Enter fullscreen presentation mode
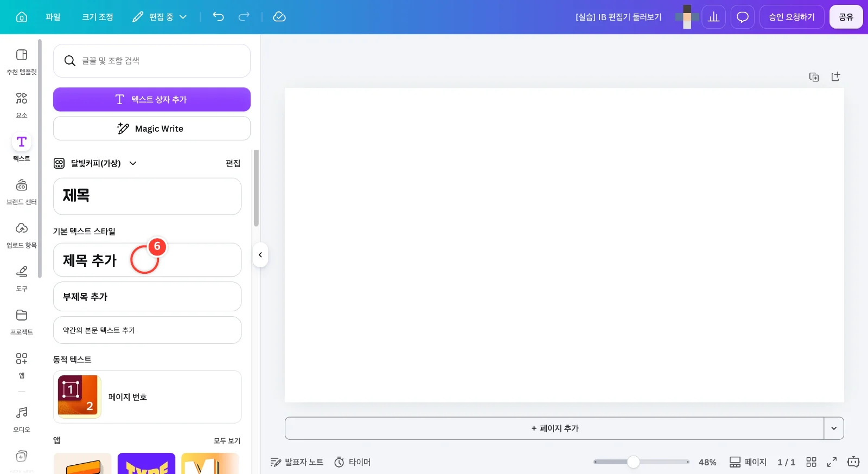The height and width of the screenshot is (474, 868). coord(832,462)
